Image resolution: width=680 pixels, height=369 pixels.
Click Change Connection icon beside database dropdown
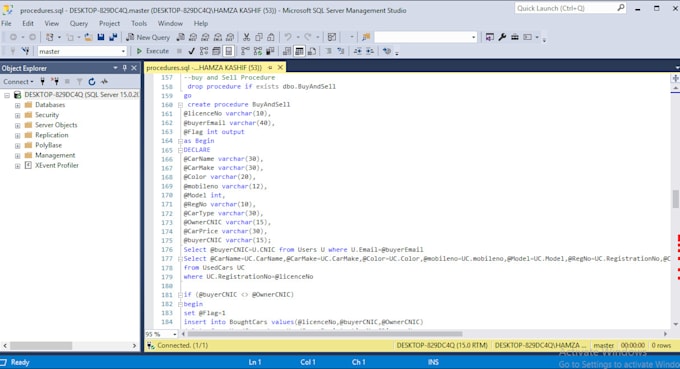click(x=26, y=51)
